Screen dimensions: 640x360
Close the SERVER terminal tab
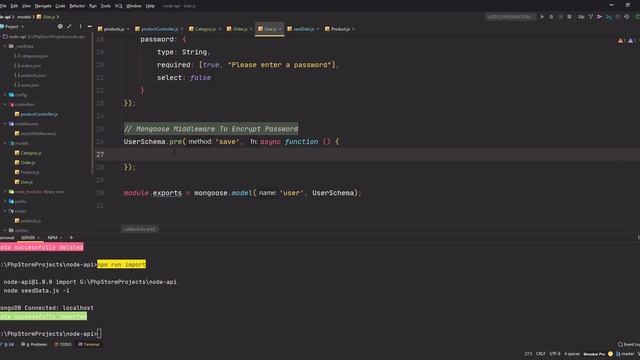(39, 238)
